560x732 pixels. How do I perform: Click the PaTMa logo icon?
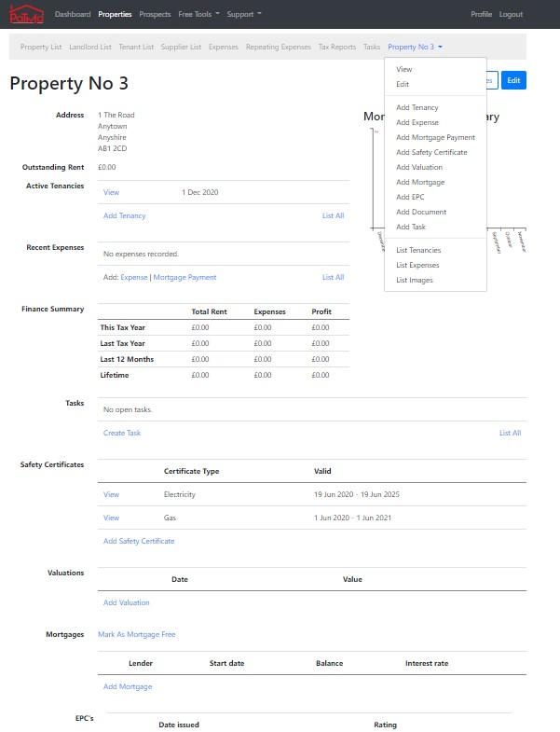(27, 14)
